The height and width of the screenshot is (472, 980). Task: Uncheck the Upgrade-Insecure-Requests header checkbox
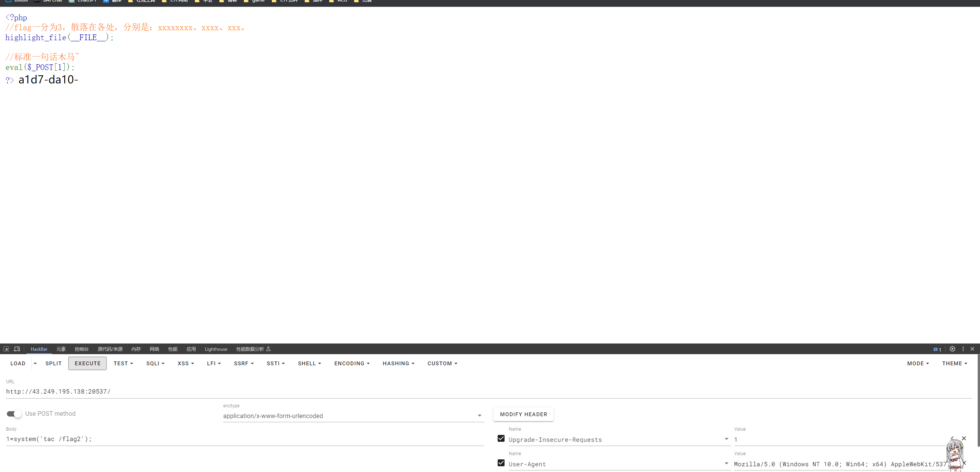[501, 438]
